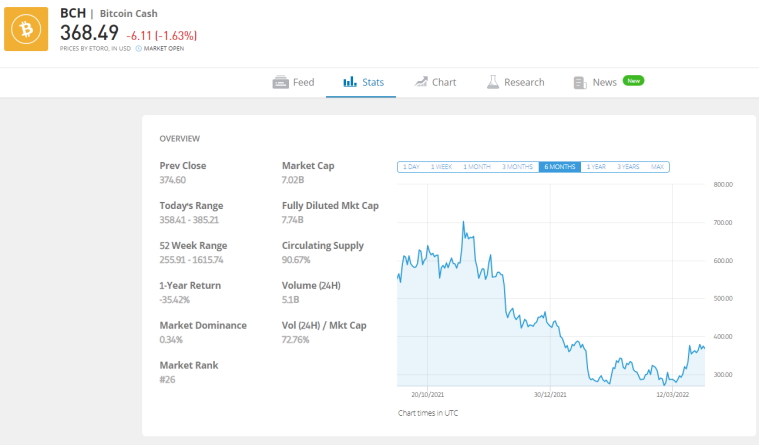Image resolution: width=759 pixels, height=445 pixels.
Task: Click the 20/10/2021 date on chart axis
Action: pyautogui.click(x=428, y=395)
